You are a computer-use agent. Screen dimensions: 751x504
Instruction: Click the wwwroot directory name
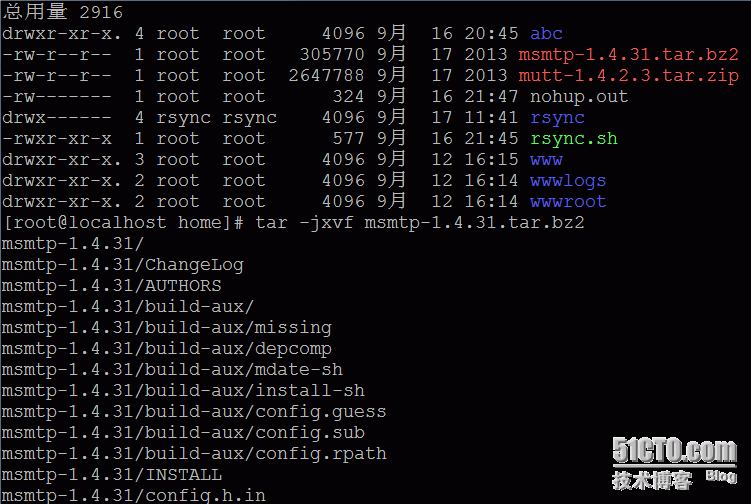tap(568, 202)
